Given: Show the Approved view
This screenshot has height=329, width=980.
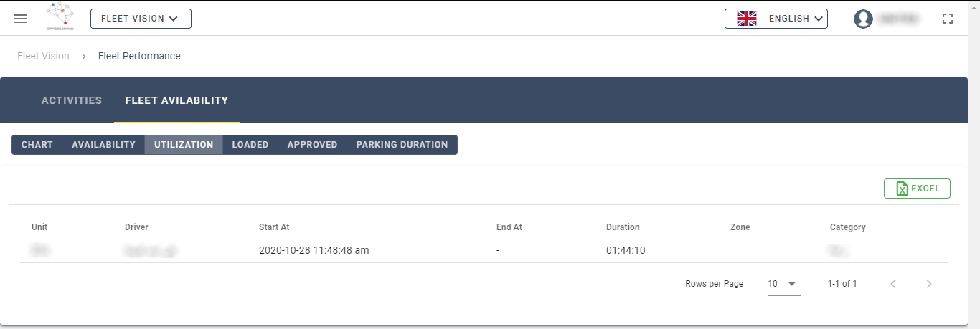Looking at the screenshot, I should (312, 145).
